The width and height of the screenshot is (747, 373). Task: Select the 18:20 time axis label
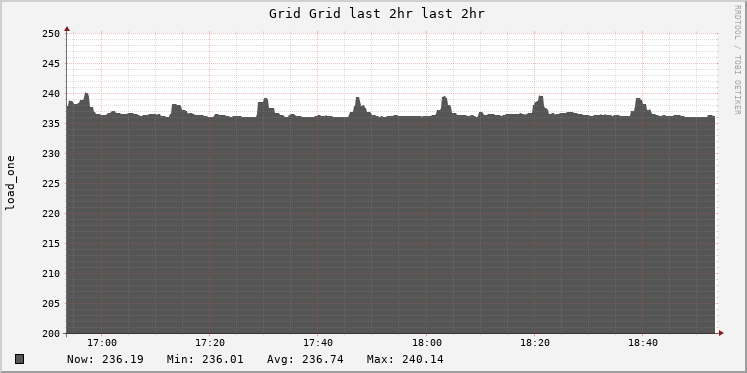(534, 343)
